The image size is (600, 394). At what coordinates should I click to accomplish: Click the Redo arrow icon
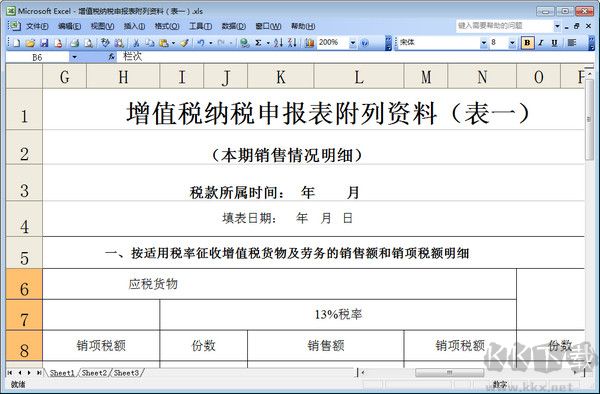pos(221,43)
